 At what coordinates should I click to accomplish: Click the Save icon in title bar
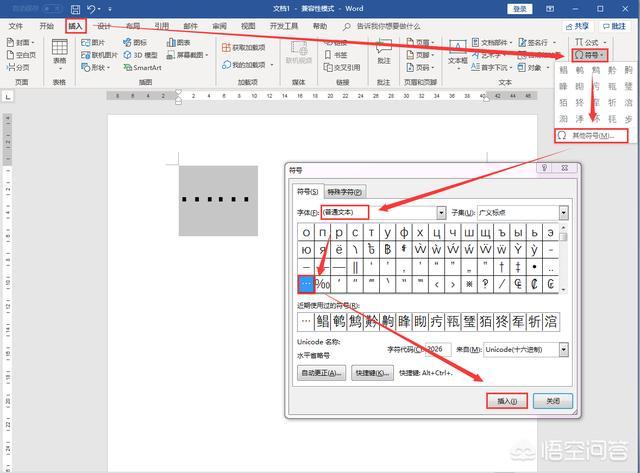point(75,8)
